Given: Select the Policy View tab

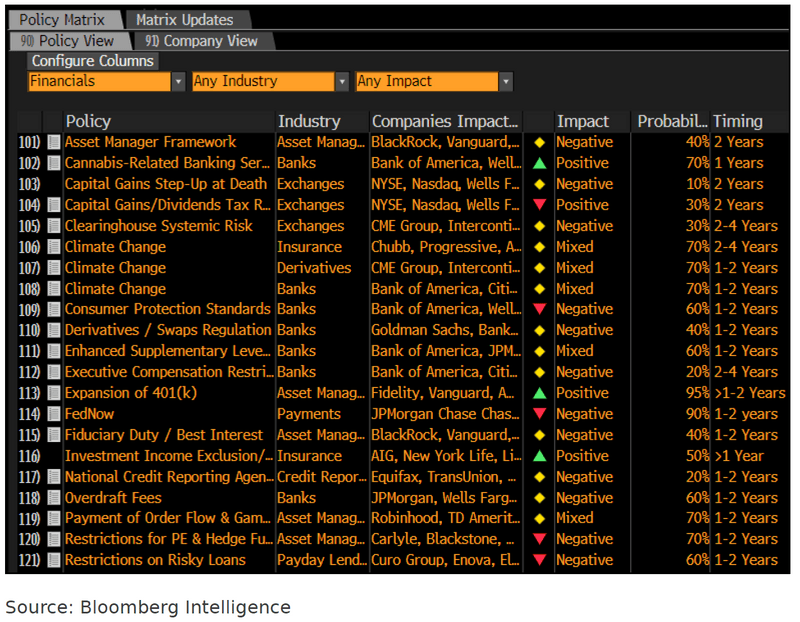Looking at the screenshot, I should tap(71, 41).
